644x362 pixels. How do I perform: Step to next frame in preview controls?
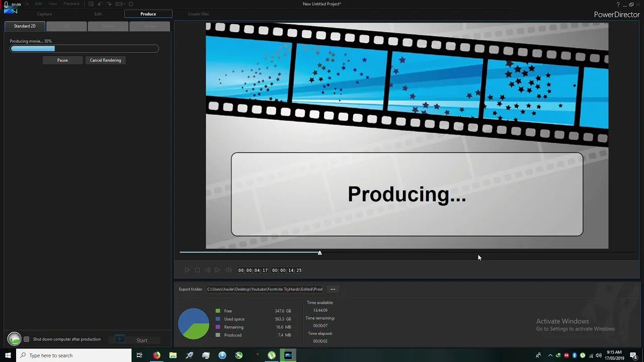coord(217,270)
